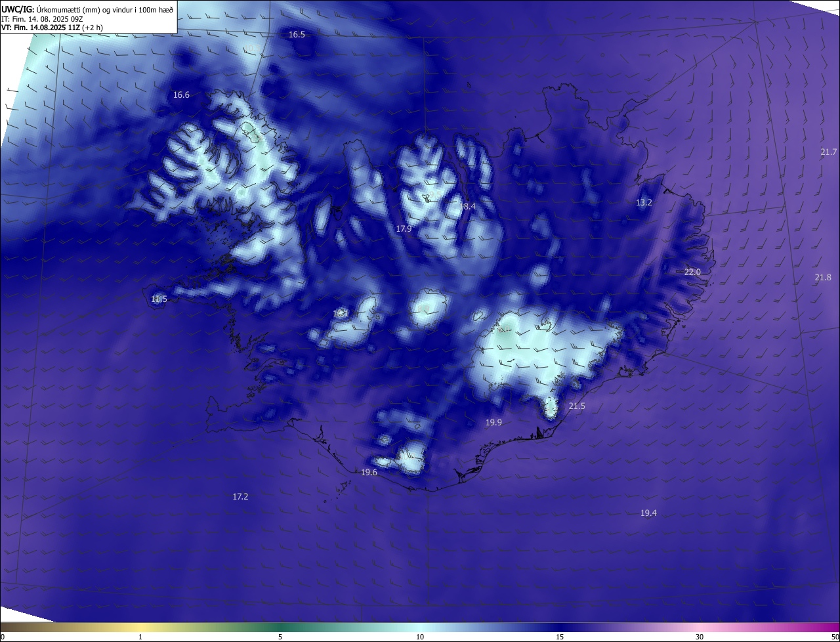Click the color scale tick labeled 15
840x642 pixels.
pyautogui.click(x=560, y=637)
